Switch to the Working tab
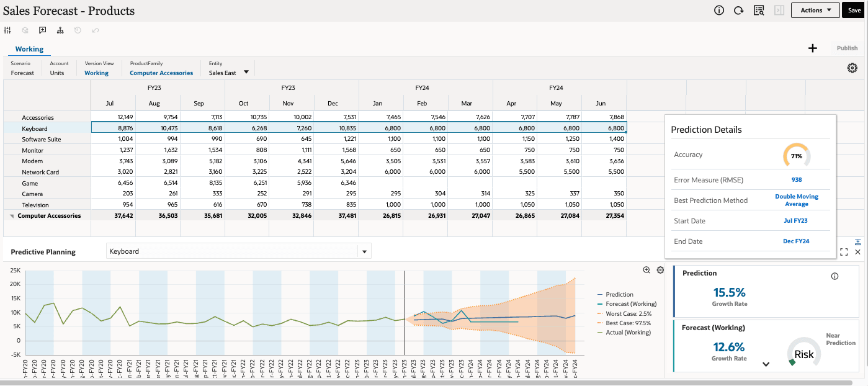This screenshot has height=386, width=868. [29, 49]
